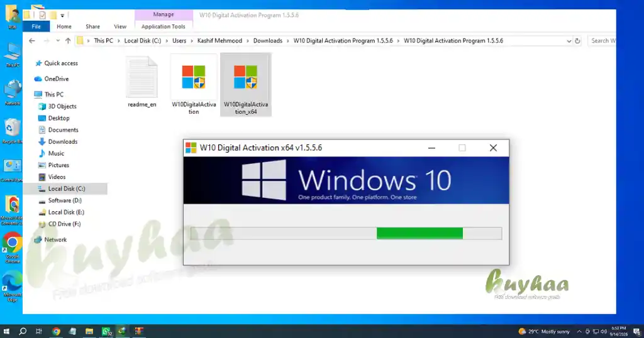Show hidden system tray icons
The image size is (644, 338).
point(579,332)
